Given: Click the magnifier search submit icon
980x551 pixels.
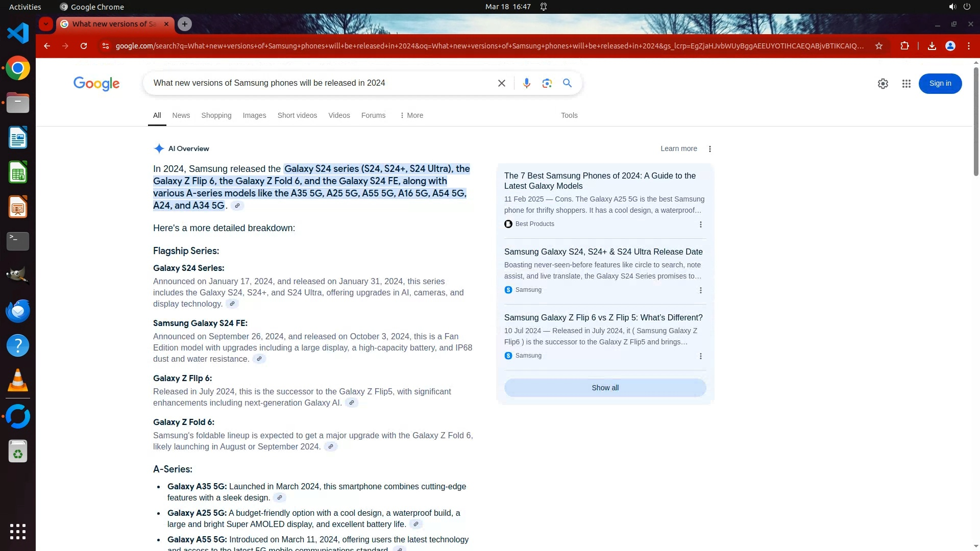Looking at the screenshot, I should 567,83.
